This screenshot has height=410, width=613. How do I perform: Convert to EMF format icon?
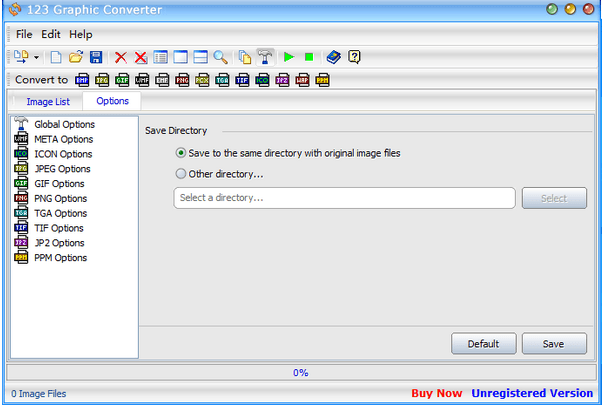coord(162,80)
